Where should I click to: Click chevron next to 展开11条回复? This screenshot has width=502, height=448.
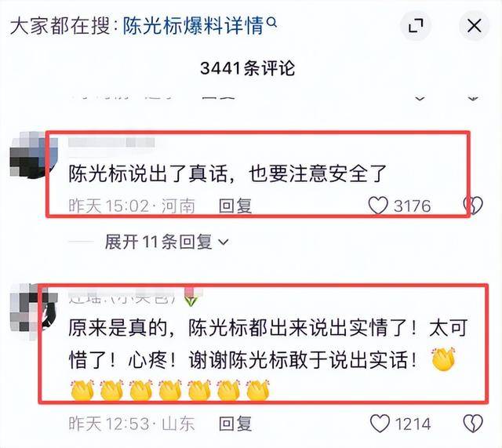[224, 242]
